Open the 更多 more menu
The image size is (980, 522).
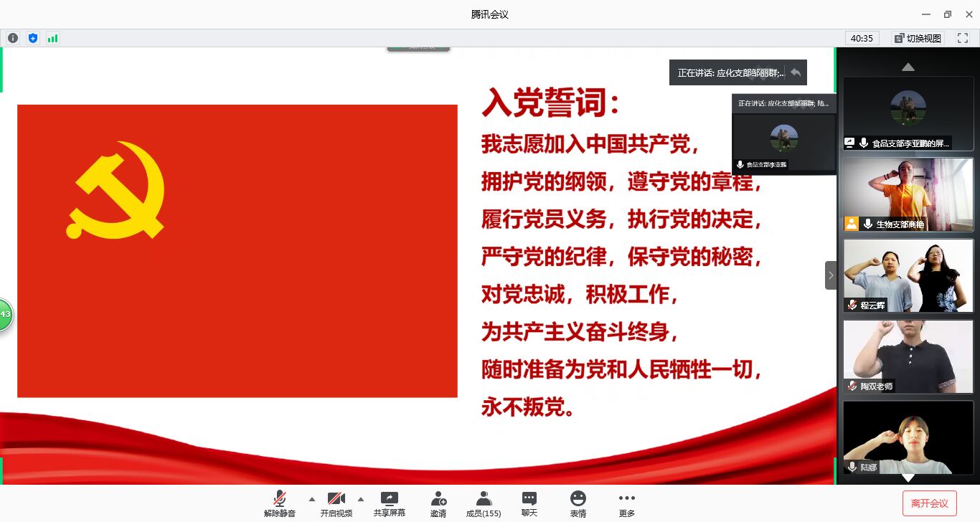click(x=626, y=504)
